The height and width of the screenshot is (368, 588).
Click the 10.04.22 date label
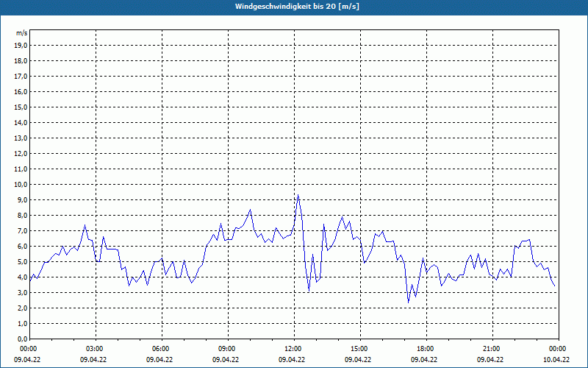coord(556,360)
